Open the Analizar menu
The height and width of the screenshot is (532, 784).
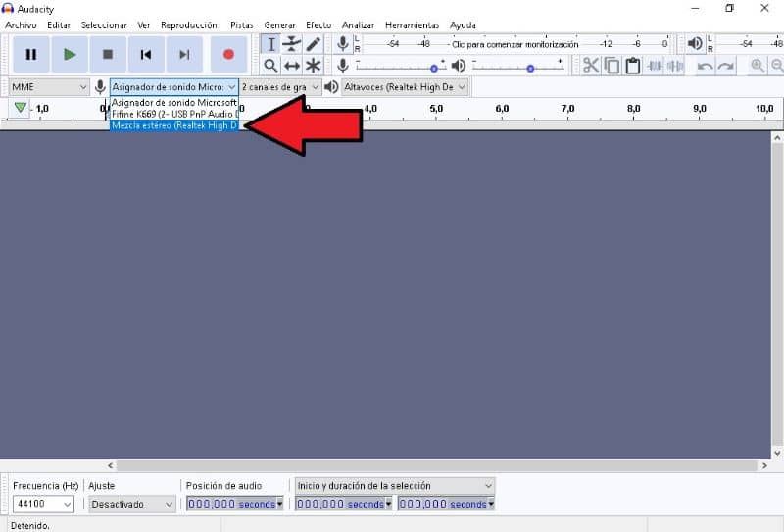358,25
